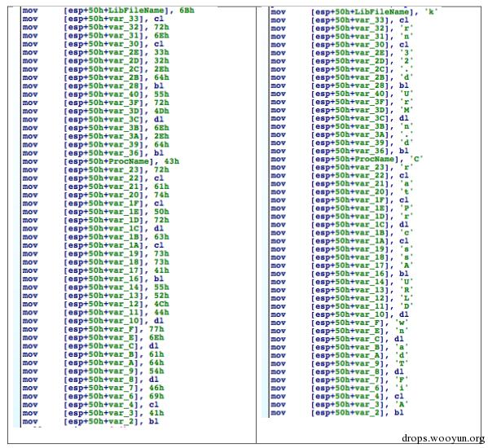Select the 'L' value for var_12

click(x=407, y=298)
